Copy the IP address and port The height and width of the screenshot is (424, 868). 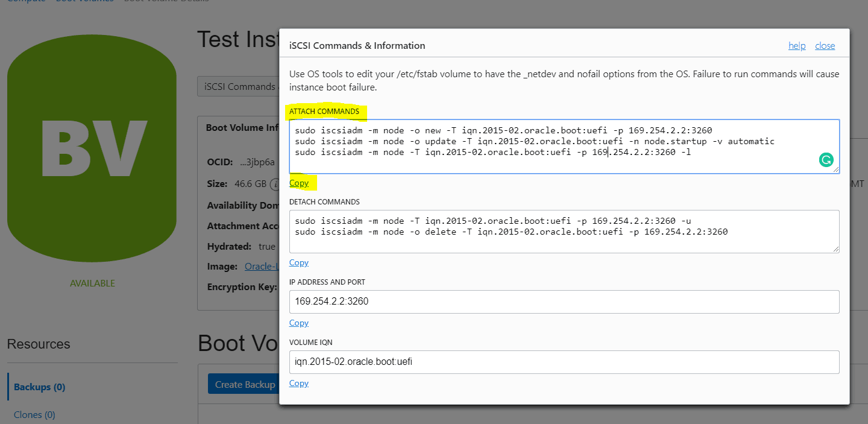[x=298, y=323]
